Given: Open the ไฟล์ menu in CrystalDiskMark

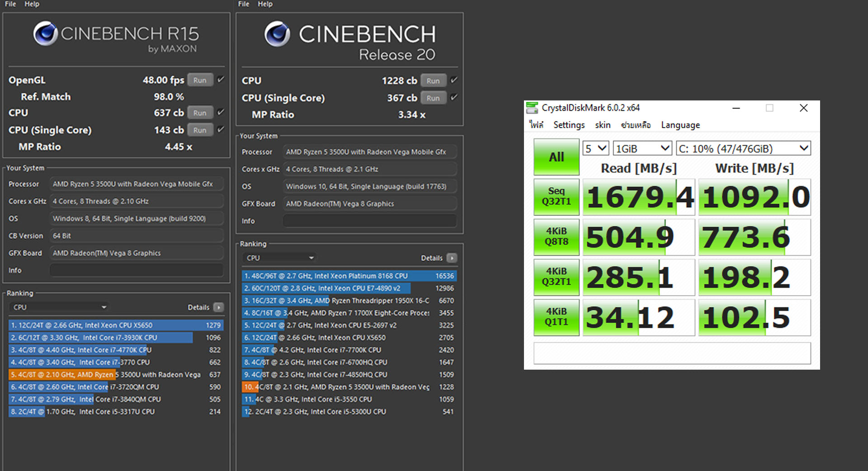Looking at the screenshot, I should [x=537, y=125].
